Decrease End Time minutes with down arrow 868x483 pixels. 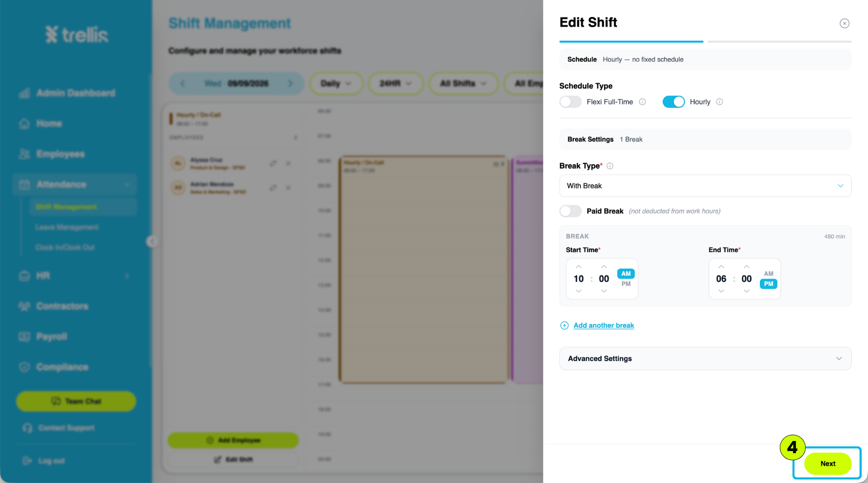point(746,291)
